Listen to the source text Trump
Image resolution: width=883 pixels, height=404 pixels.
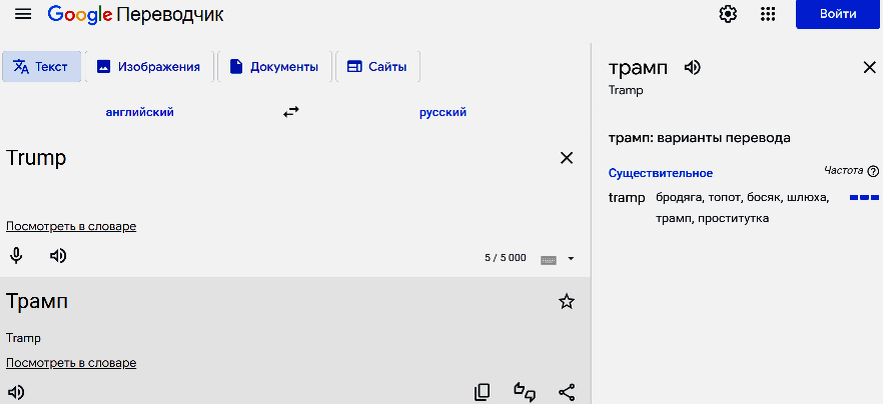pos(58,256)
